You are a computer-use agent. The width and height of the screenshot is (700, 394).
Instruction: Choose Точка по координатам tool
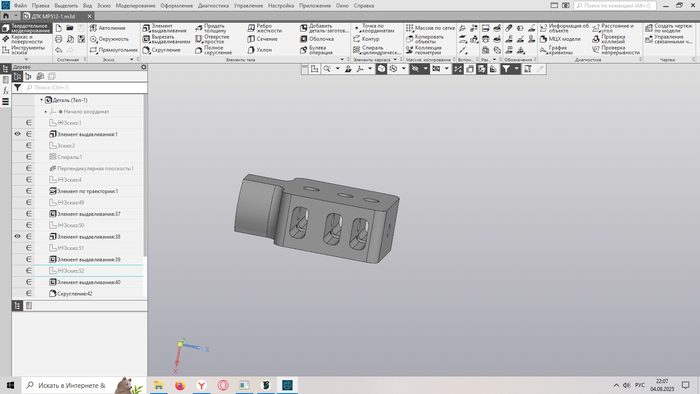tap(374, 28)
